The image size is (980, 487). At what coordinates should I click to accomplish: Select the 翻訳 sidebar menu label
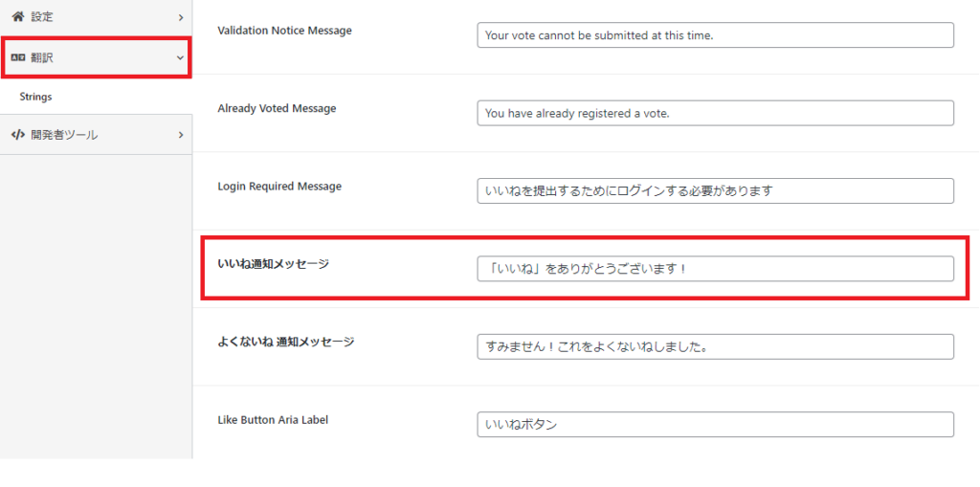(42, 57)
